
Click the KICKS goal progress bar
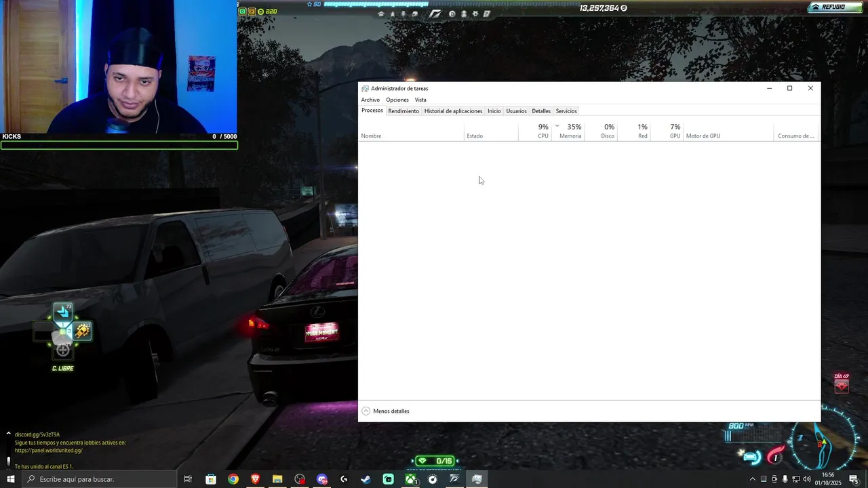[119, 145]
